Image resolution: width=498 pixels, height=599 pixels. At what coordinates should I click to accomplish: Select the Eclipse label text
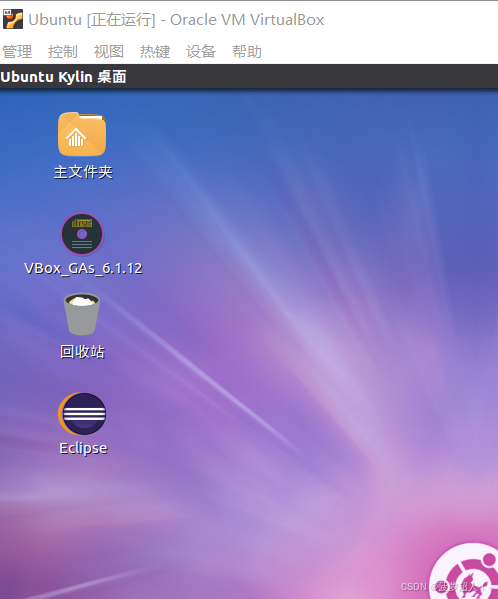pos(83,448)
